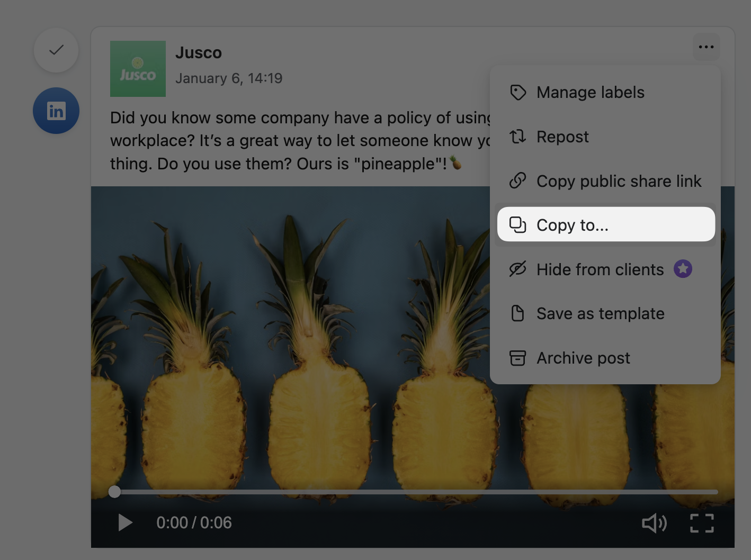Screen dimensions: 751x560
Task: Click the Copy to overlapping squares icon
Action: click(517, 225)
